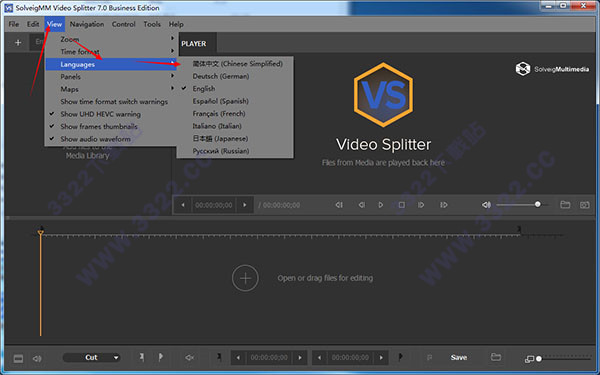This screenshot has height=375, width=600.
Task: Take a snapshot with camera icon
Action: click(x=584, y=205)
